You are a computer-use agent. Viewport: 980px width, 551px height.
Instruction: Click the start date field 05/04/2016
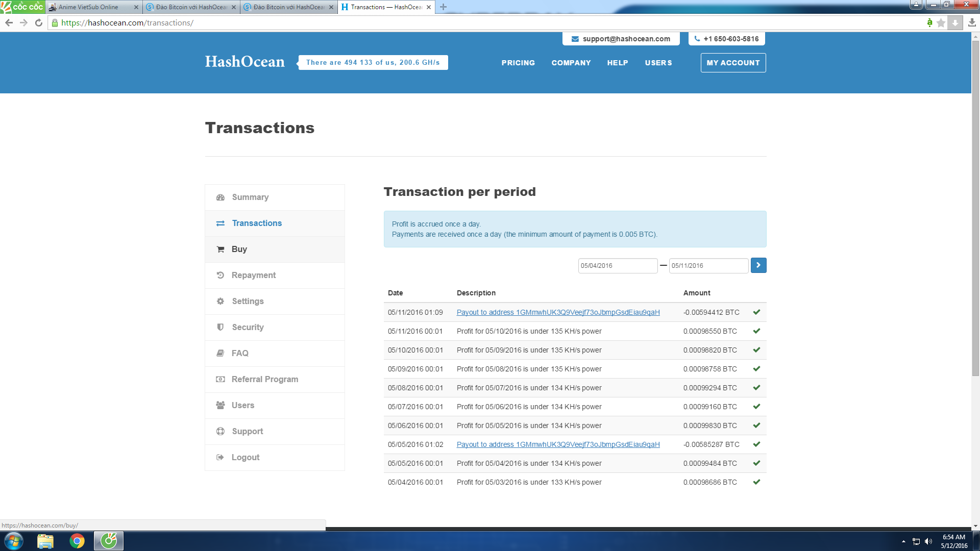[x=617, y=266]
